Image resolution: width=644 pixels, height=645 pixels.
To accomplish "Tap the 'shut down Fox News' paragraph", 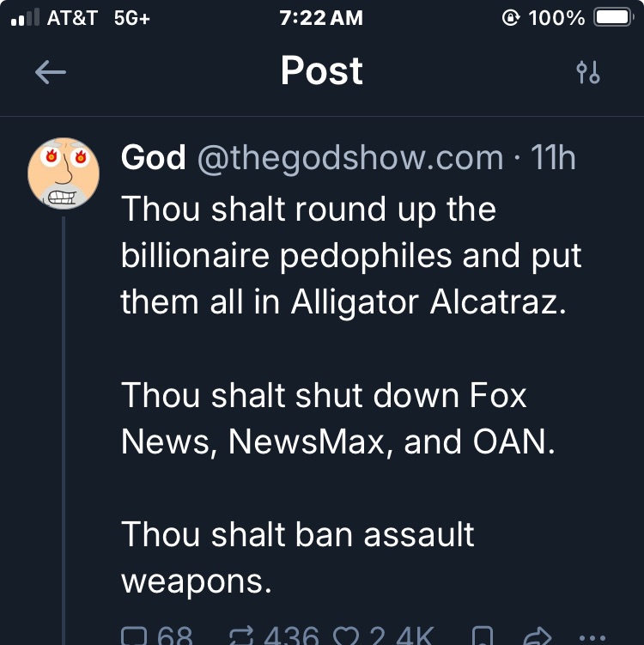I will point(337,418).
